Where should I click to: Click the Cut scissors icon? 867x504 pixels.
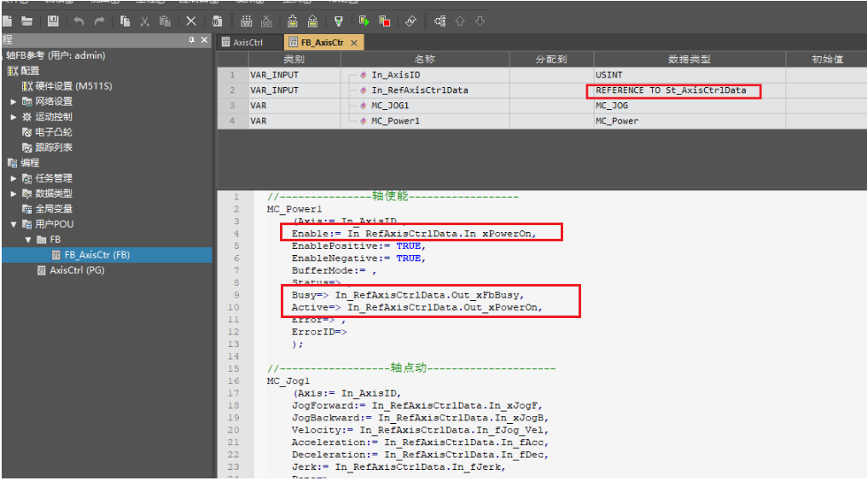(145, 20)
